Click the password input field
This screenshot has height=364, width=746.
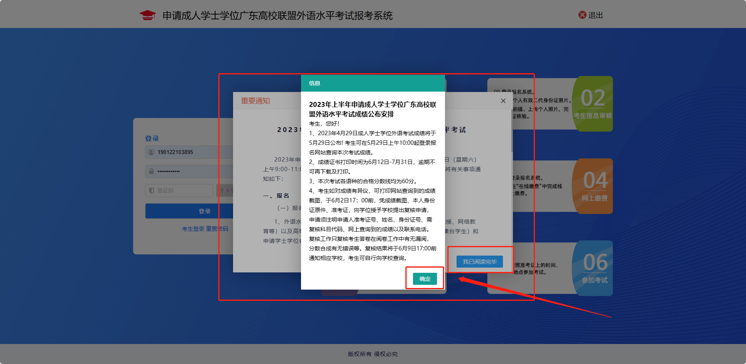[189, 171]
